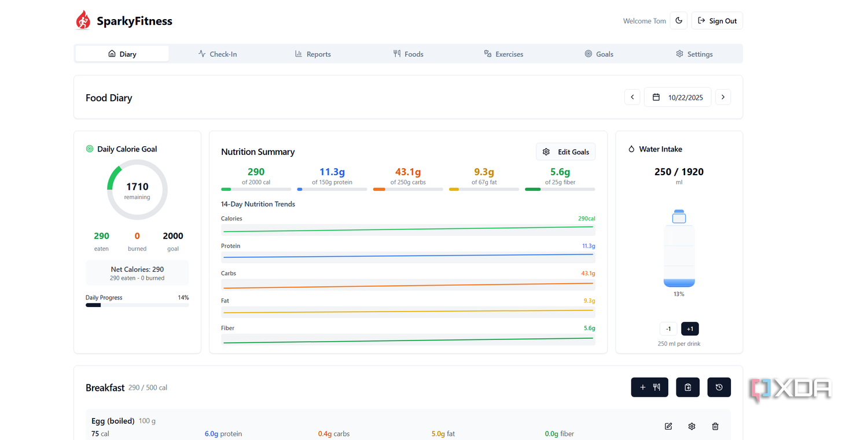Open Breakfast history clock icon
The image size is (868, 440).
pyautogui.click(x=719, y=387)
